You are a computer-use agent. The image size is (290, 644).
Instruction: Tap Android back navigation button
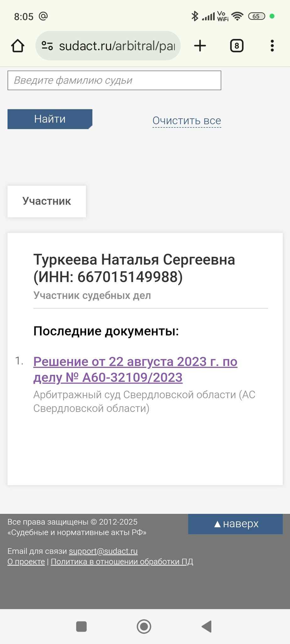207,626
